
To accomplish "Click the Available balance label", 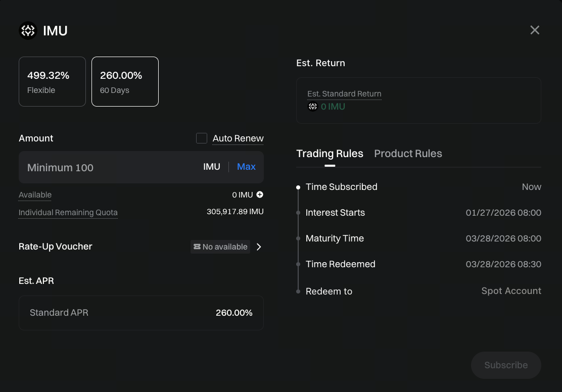I will tap(35, 195).
